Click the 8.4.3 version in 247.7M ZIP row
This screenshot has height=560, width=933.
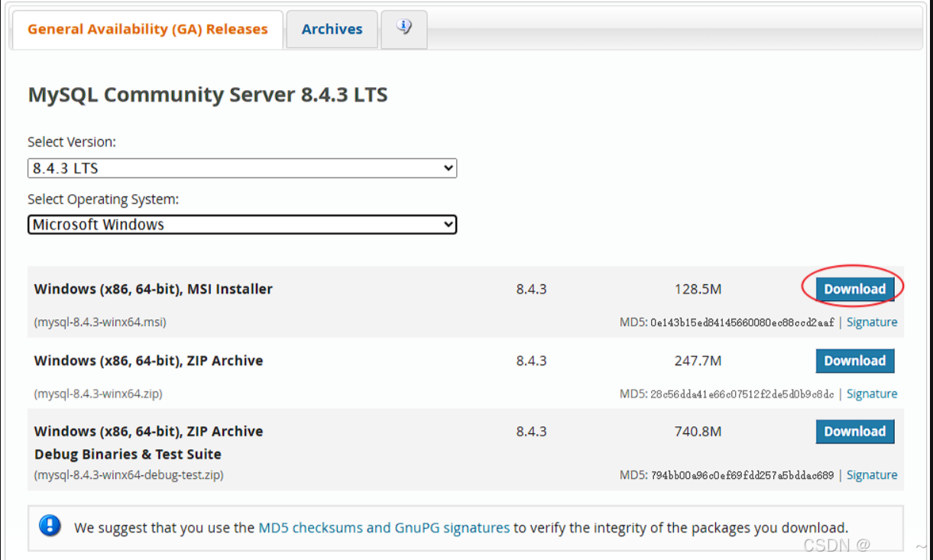click(531, 361)
